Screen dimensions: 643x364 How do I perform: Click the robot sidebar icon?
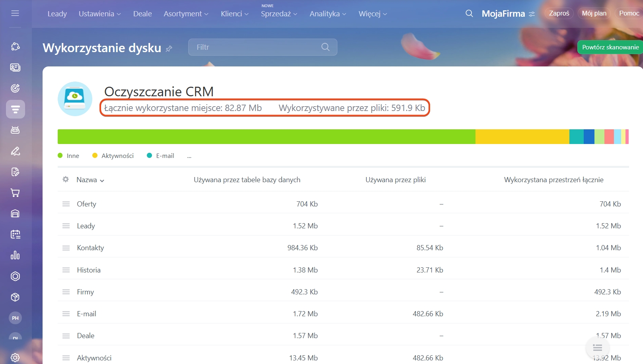pos(15,130)
